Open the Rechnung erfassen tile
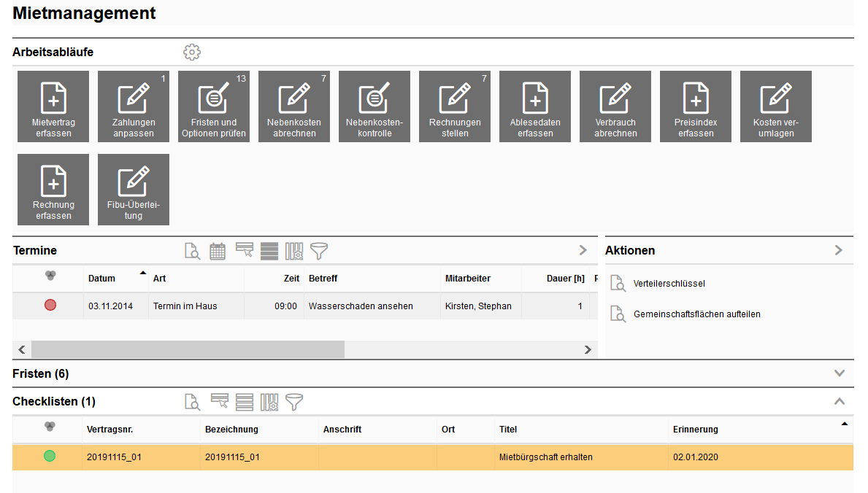The width and height of the screenshot is (868, 493). [x=53, y=189]
